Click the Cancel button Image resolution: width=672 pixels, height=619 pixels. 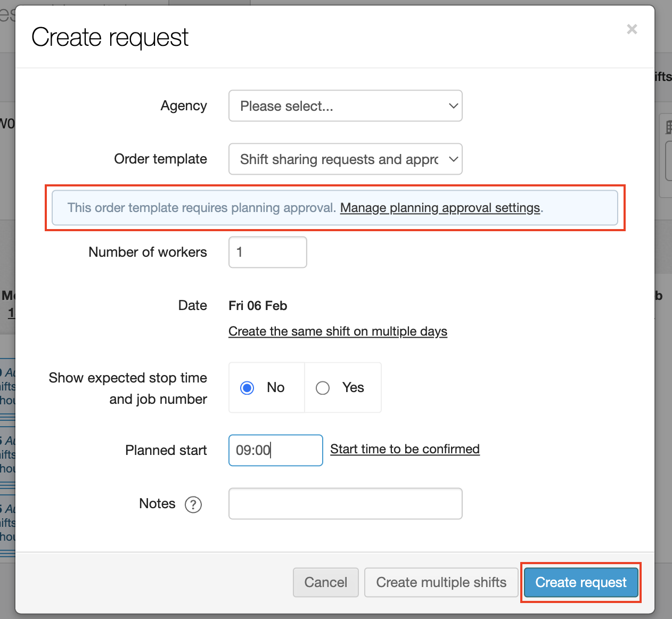tap(325, 582)
